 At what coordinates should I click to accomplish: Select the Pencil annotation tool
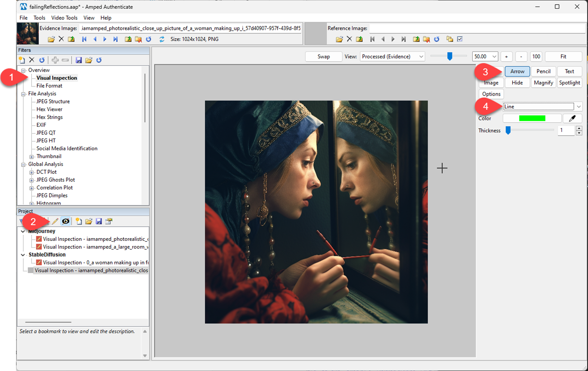(543, 71)
